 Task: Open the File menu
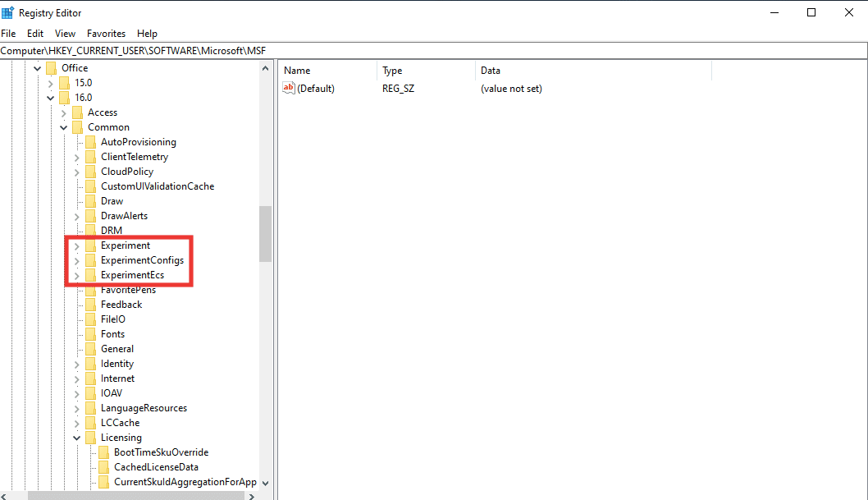pyautogui.click(x=8, y=33)
